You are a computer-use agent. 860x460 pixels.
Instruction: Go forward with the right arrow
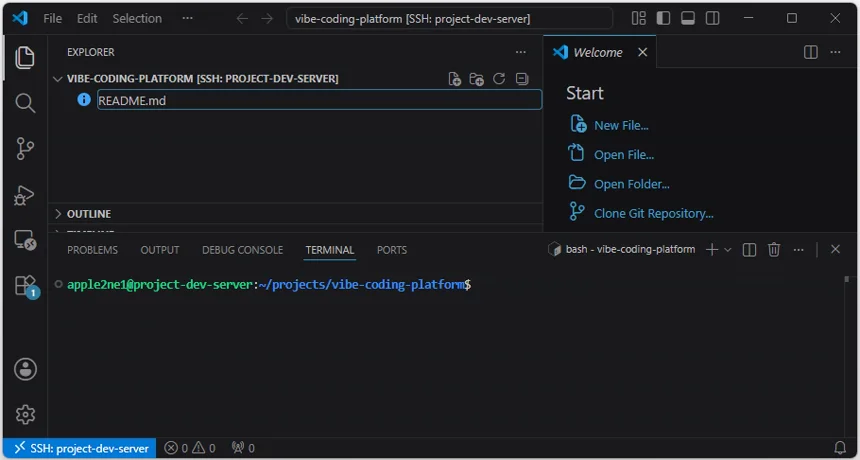pyautogui.click(x=267, y=19)
